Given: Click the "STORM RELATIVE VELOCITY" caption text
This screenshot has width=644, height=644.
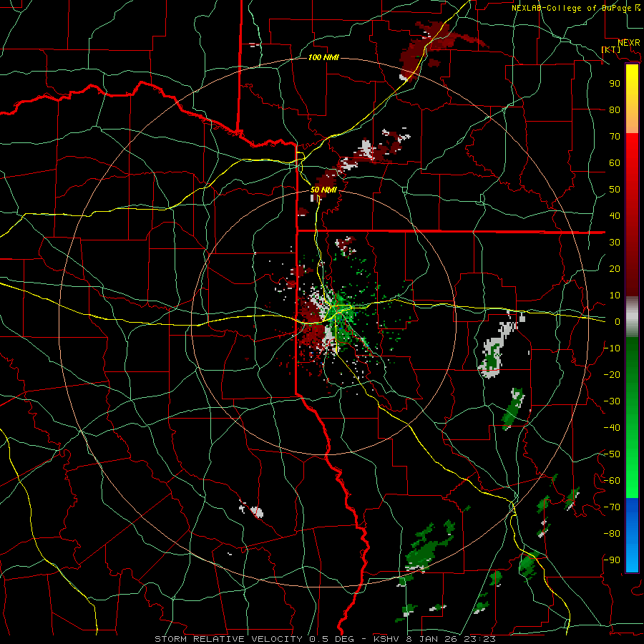Looking at the screenshot, I should pyautogui.click(x=228, y=639).
